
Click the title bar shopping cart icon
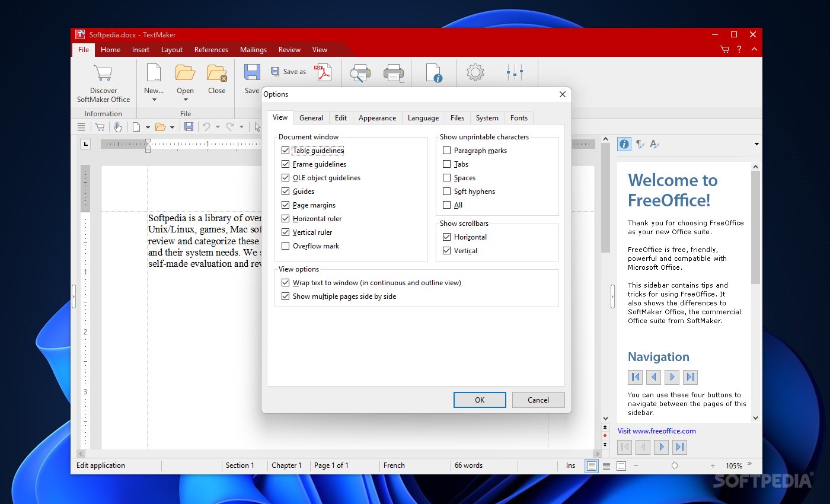[724, 50]
